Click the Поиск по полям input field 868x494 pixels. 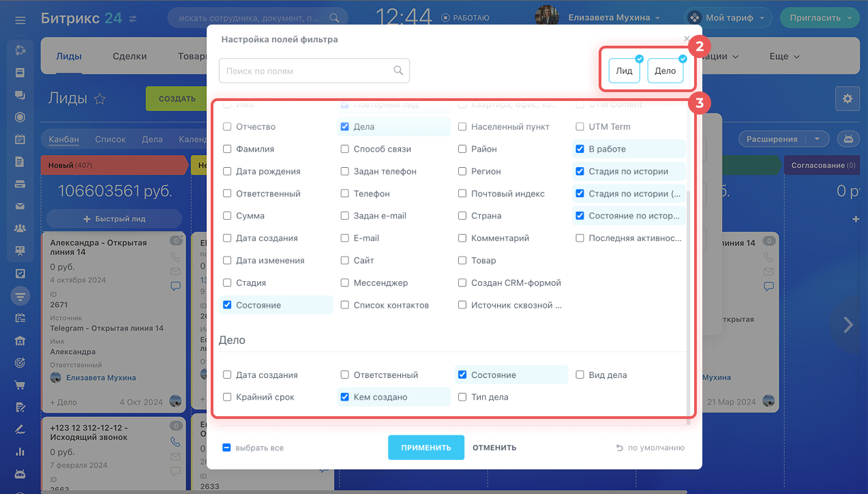point(307,71)
